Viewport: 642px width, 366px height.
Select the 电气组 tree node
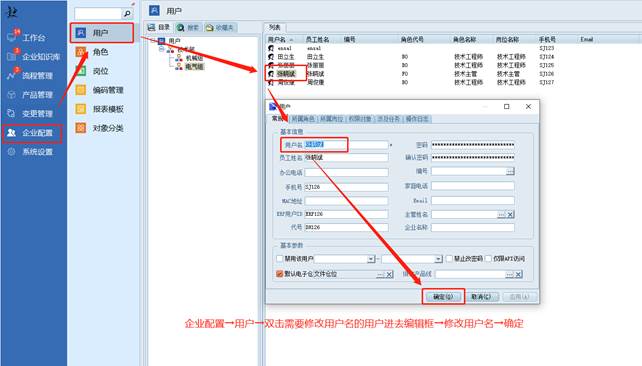194,66
